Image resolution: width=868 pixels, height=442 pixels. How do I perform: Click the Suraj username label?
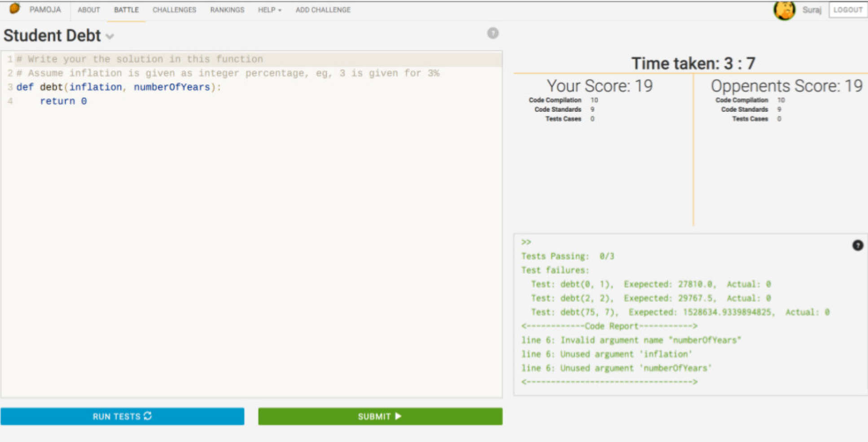pos(811,10)
